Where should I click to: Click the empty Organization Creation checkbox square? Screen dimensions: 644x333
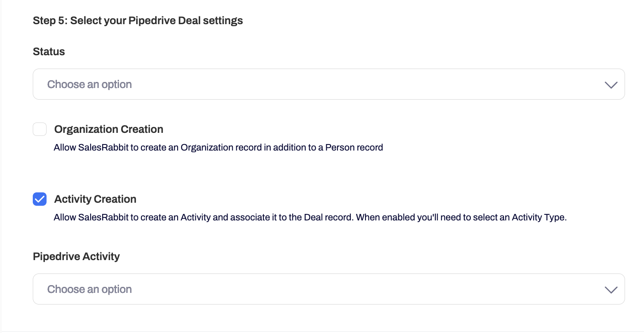[x=39, y=129]
